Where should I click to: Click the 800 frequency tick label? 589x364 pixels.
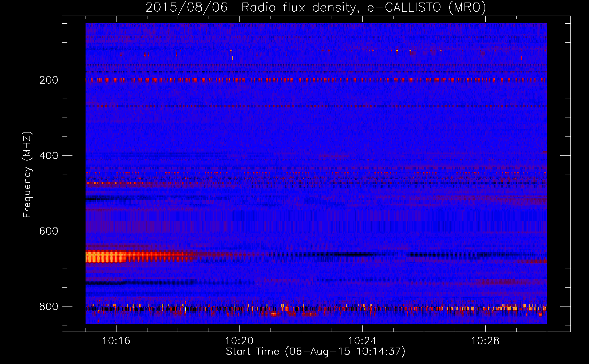(x=49, y=307)
